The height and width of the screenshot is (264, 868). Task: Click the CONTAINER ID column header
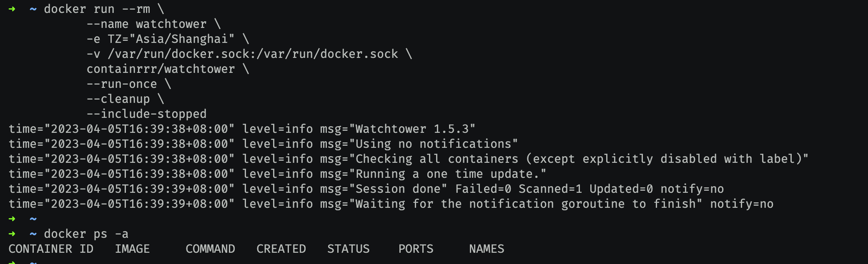click(51, 249)
